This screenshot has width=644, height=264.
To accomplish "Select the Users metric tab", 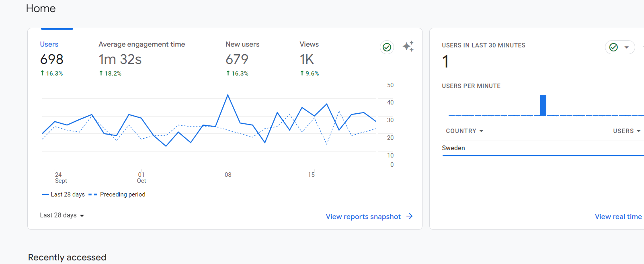I will (x=52, y=58).
